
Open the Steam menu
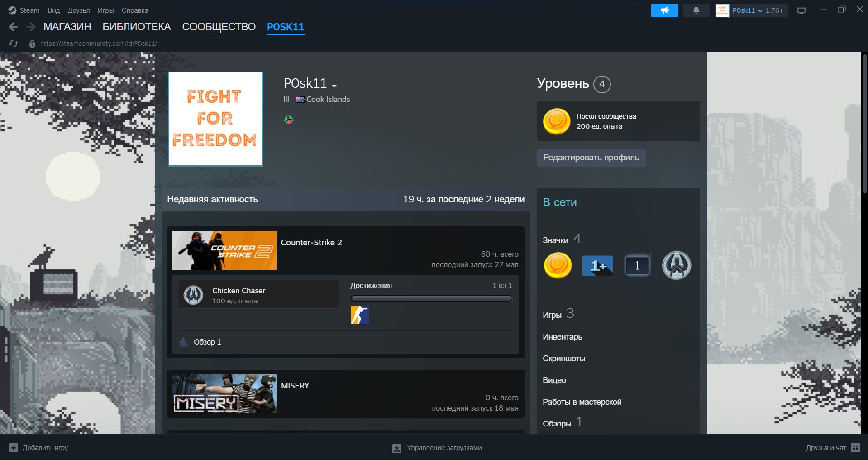[29, 10]
